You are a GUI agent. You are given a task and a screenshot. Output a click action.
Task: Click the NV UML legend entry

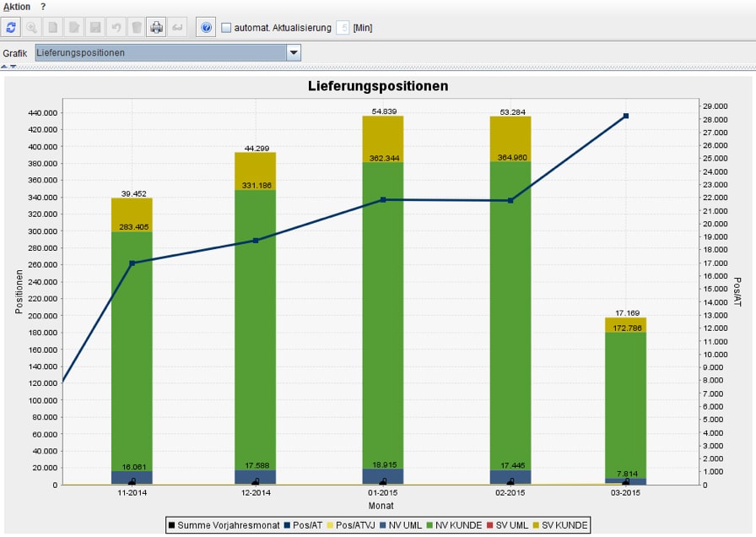401,525
